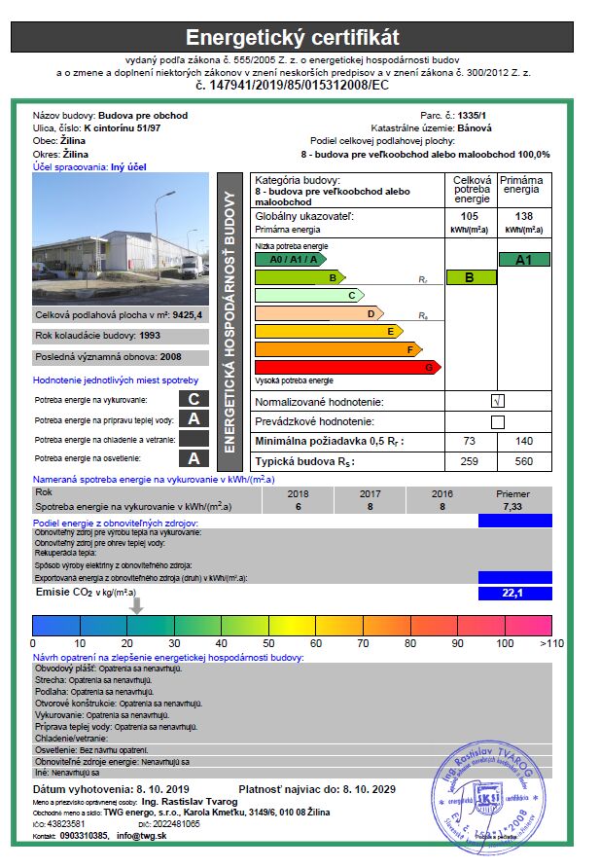Click the pale green C class arrow
The image size is (600, 868).
pos(309,295)
